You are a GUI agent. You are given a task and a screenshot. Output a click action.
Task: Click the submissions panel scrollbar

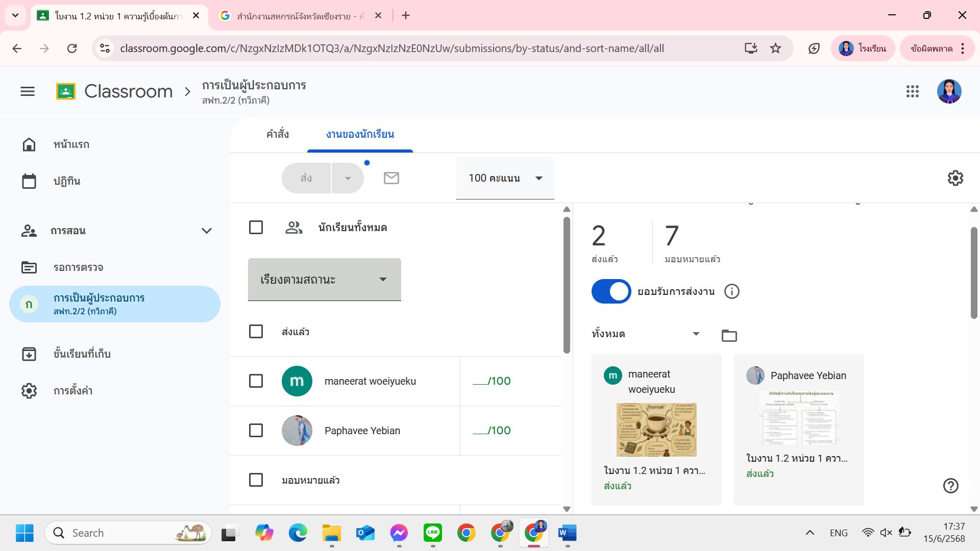974,273
